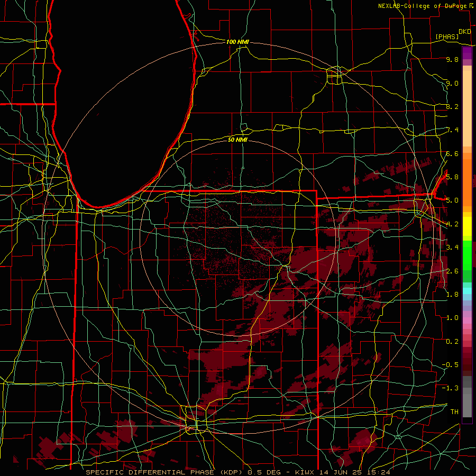Click the [PHAS] label above the legend
This screenshot has height=476, width=476.
coord(446,36)
